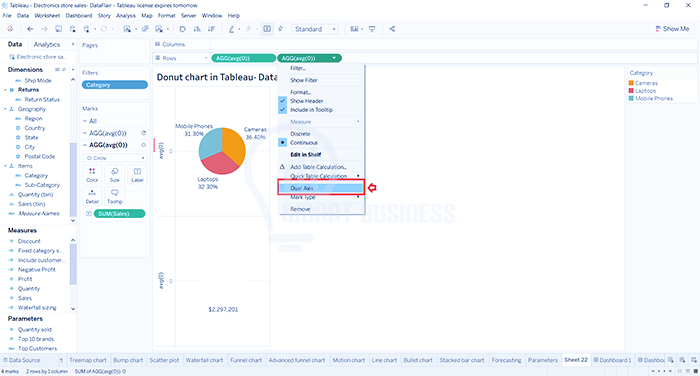Click the new worksheet icon in toolbar

[x=127, y=29]
